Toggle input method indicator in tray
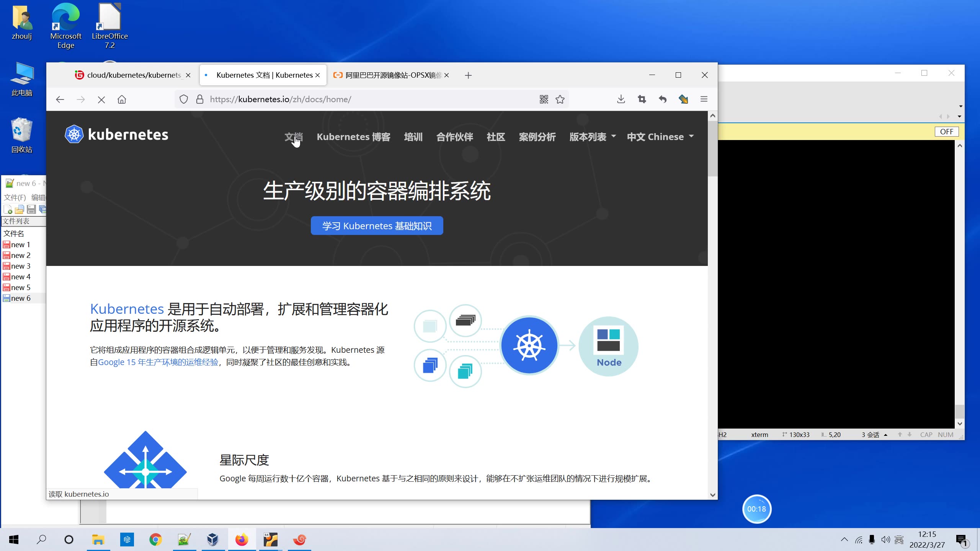This screenshot has height=551, width=980. pos(899,540)
